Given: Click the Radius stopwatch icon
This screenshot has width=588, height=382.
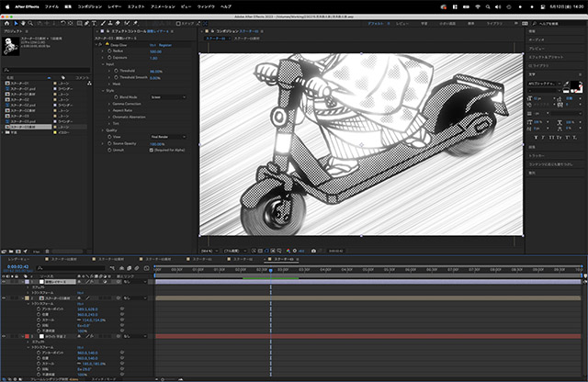Looking at the screenshot, I should [x=109, y=51].
